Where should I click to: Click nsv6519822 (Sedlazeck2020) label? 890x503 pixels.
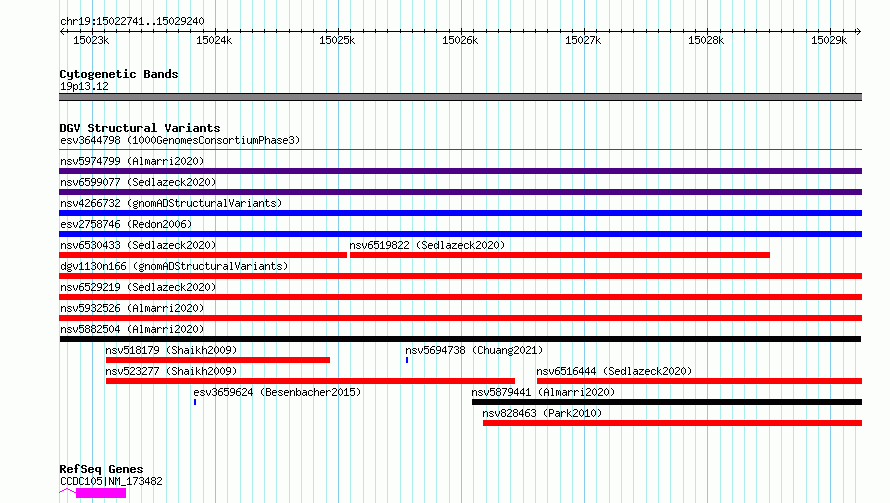[x=427, y=245]
